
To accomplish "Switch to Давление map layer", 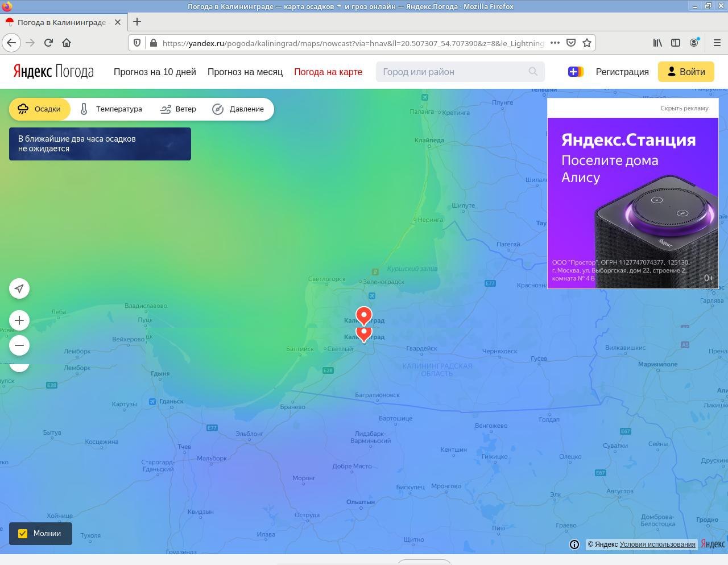I will (238, 109).
